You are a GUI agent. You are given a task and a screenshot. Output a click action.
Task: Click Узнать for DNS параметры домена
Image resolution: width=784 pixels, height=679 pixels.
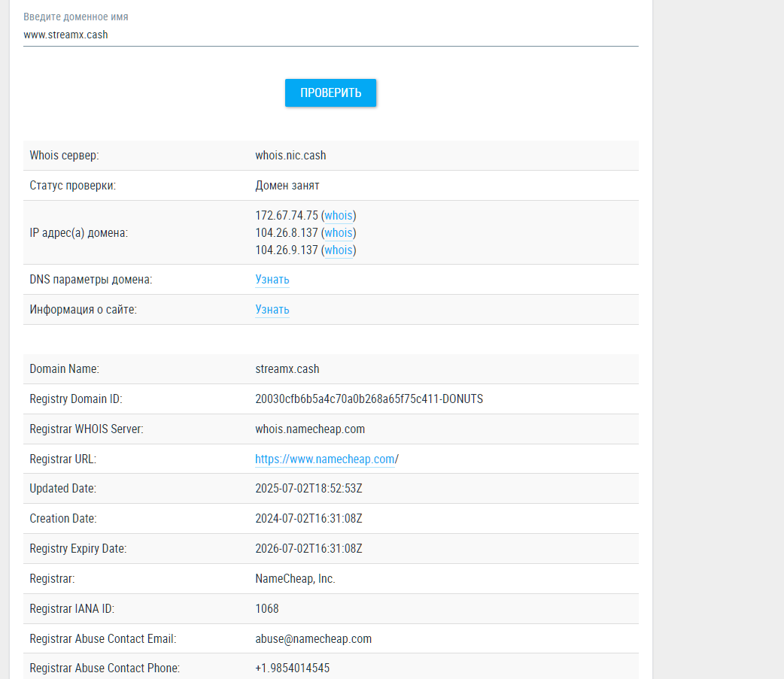pos(272,280)
